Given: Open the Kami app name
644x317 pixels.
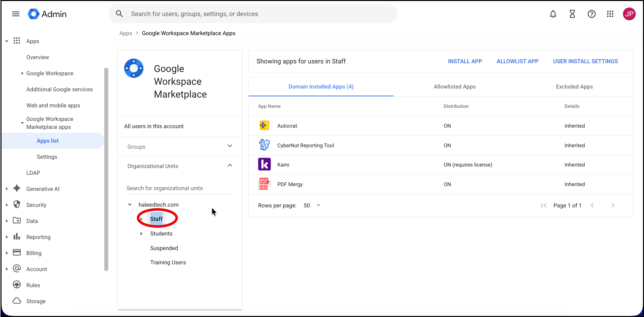Looking at the screenshot, I should pos(283,165).
